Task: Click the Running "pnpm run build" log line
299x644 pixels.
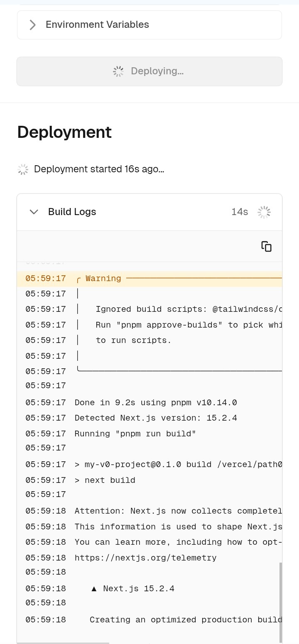Action: [135, 434]
